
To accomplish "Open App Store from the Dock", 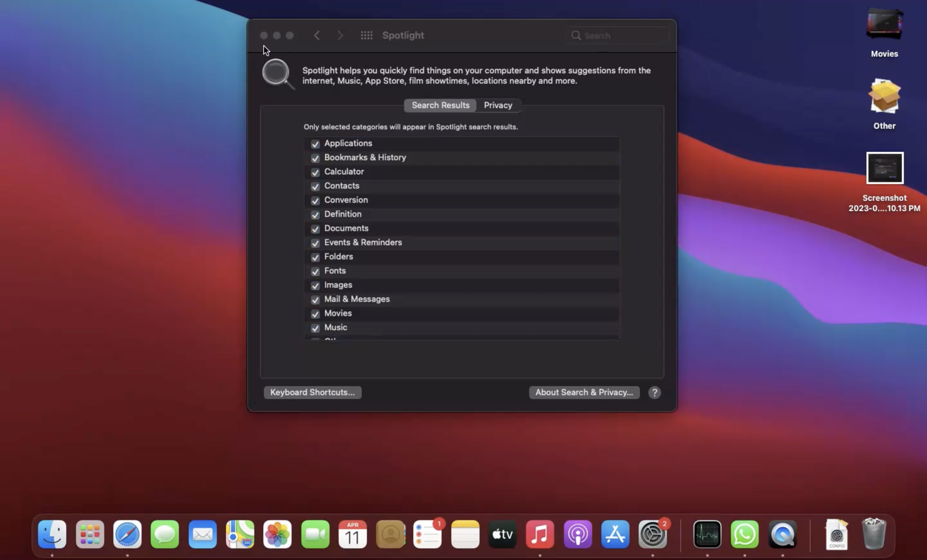I will pyautogui.click(x=615, y=534).
